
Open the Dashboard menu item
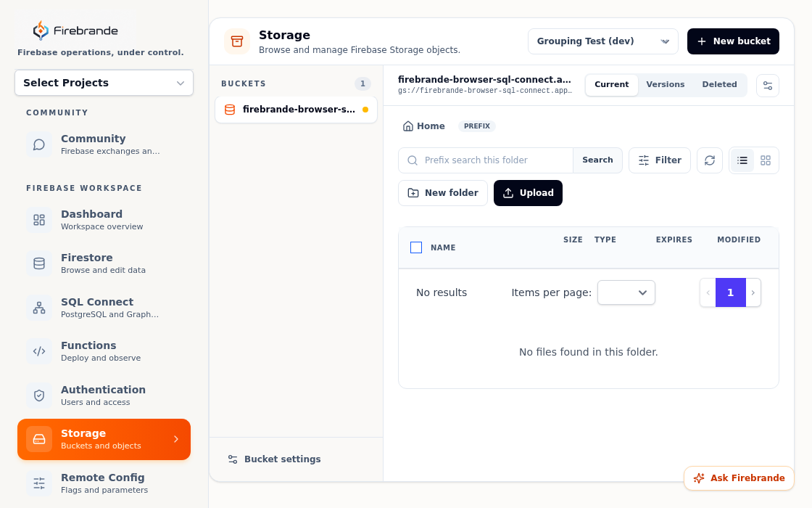tap(104, 220)
